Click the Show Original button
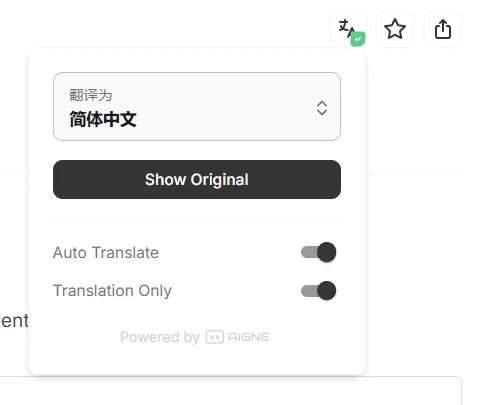The width and height of the screenshot is (487, 405). (x=197, y=179)
